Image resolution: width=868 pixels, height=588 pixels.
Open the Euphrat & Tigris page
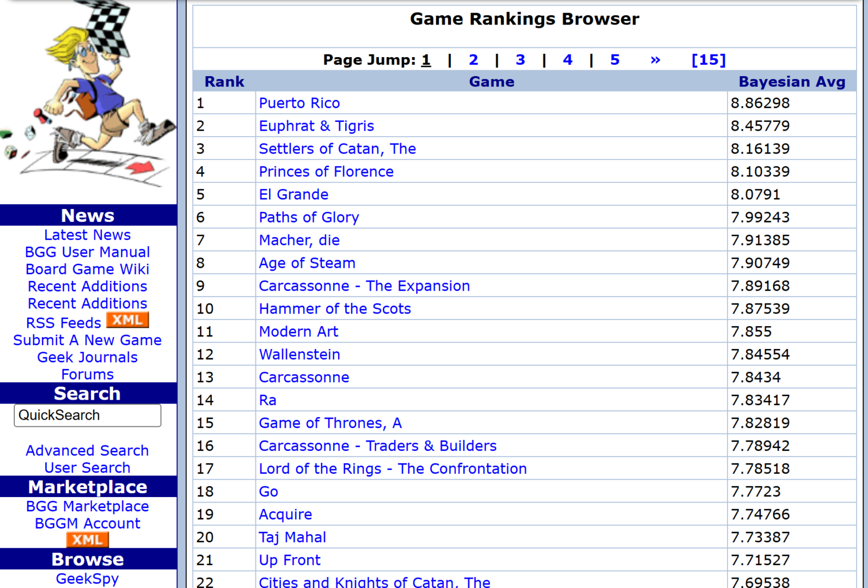pyautogui.click(x=316, y=126)
